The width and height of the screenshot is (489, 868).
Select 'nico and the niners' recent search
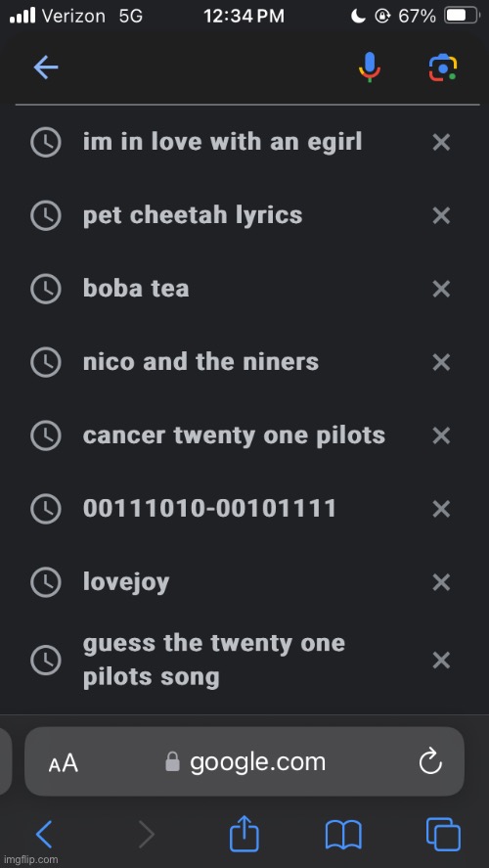click(200, 362)
